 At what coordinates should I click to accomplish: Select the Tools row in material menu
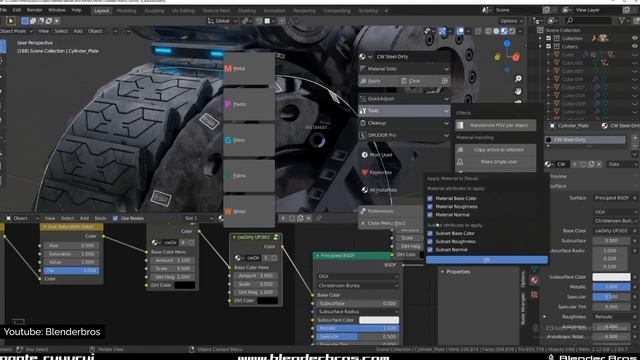click(x=404, y=111)
